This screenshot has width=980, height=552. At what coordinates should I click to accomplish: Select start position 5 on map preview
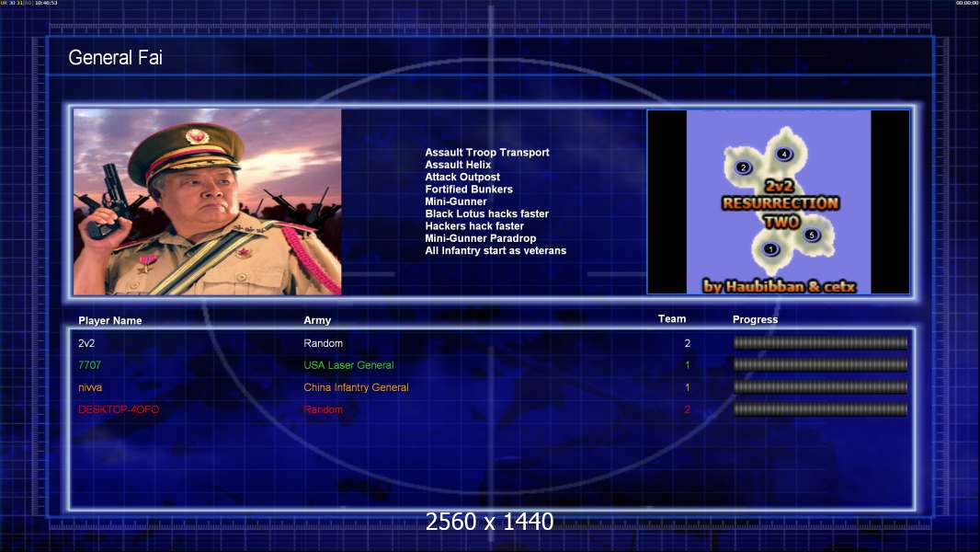click(x=811, y=235)
